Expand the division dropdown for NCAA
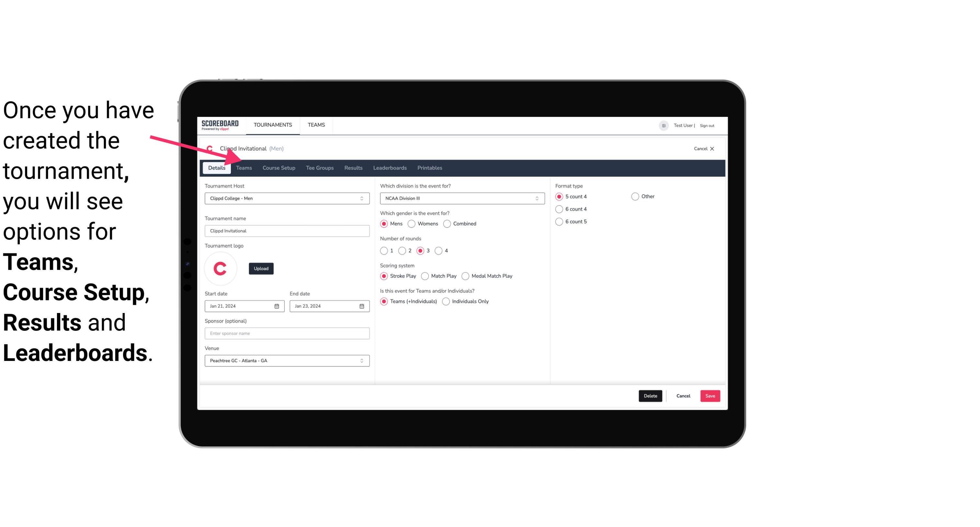 tap(536, 198)
